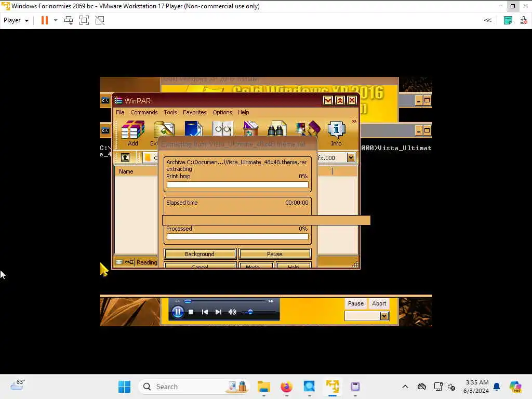Click the taskbar Search box
This screenshot has width=532, height=399.
point(193,387)
